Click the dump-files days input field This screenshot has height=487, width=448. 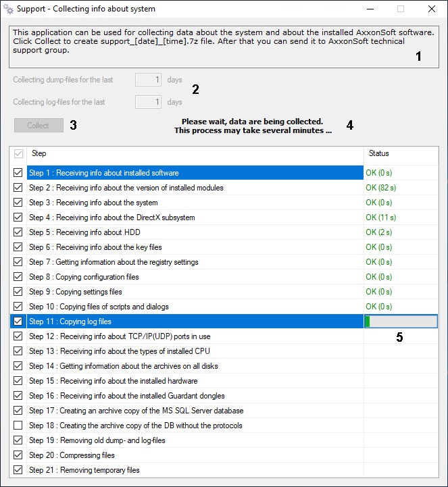tap(148, 80)
